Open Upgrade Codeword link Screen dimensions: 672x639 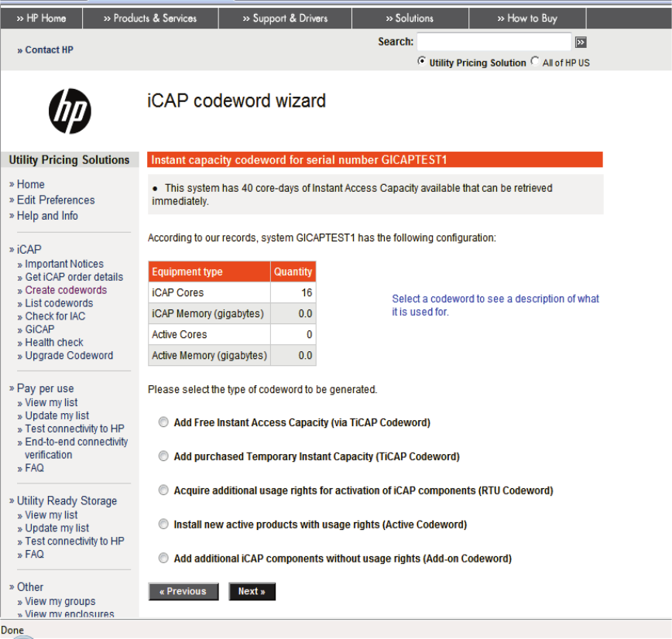69,356
